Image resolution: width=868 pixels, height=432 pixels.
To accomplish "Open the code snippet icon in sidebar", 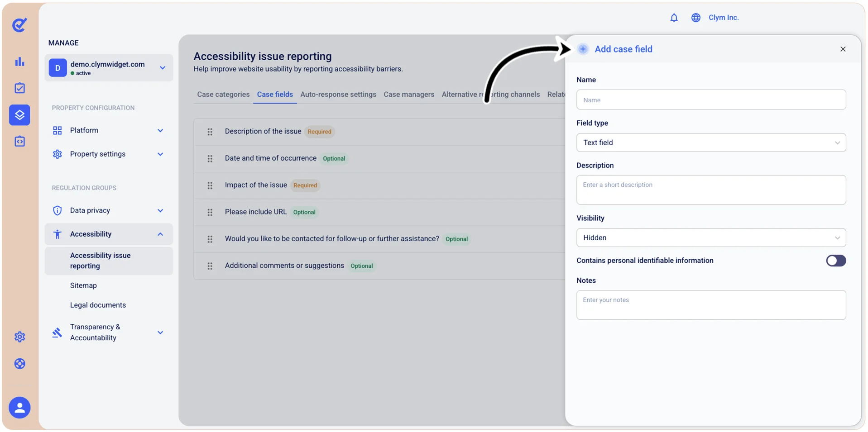I will click(19, 142).
